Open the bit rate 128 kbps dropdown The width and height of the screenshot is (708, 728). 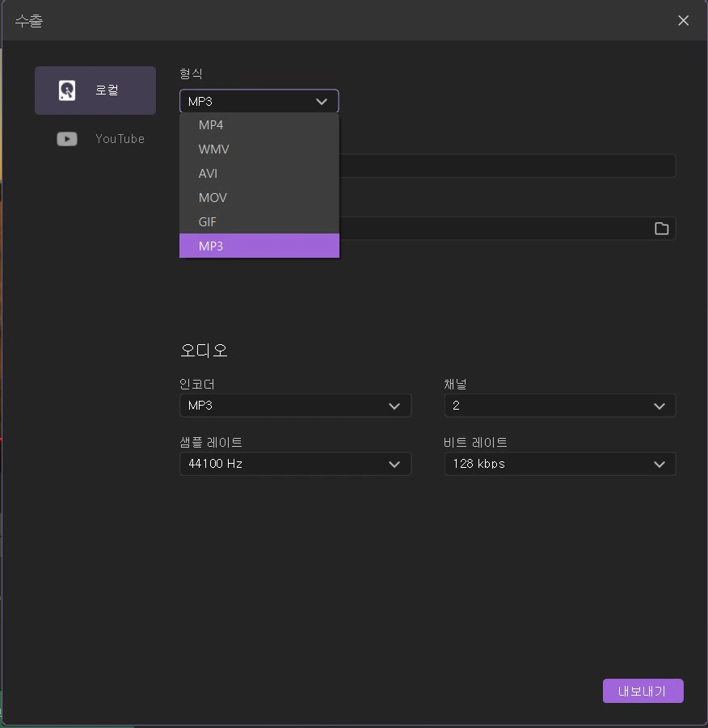[560, 464]
